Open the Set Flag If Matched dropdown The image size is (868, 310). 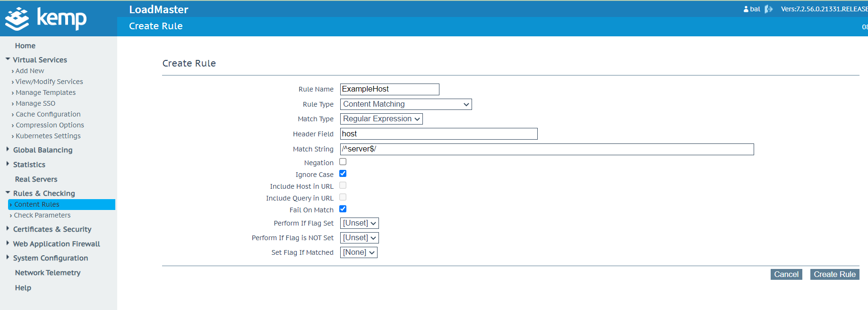point(359,252)
